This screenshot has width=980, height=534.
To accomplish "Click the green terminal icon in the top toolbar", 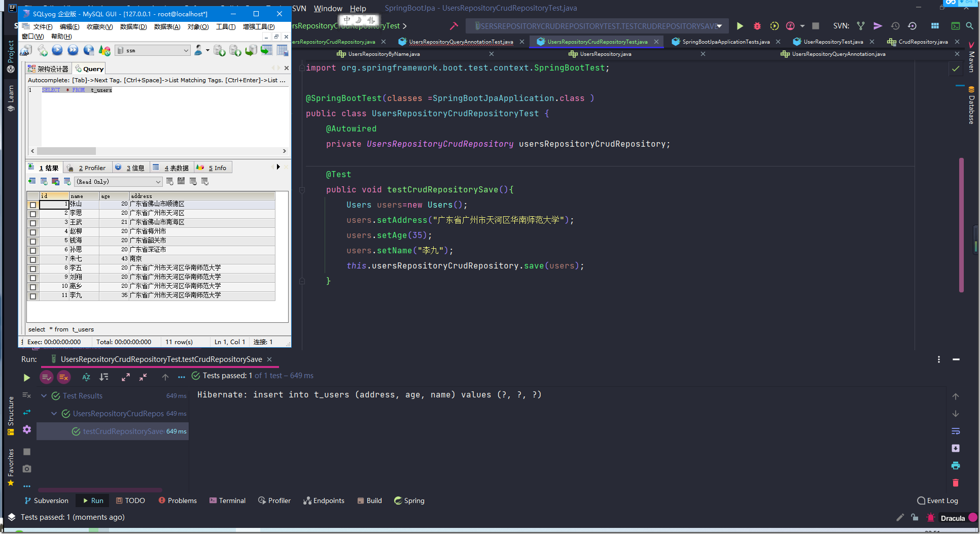I will (x=956, y=26).
